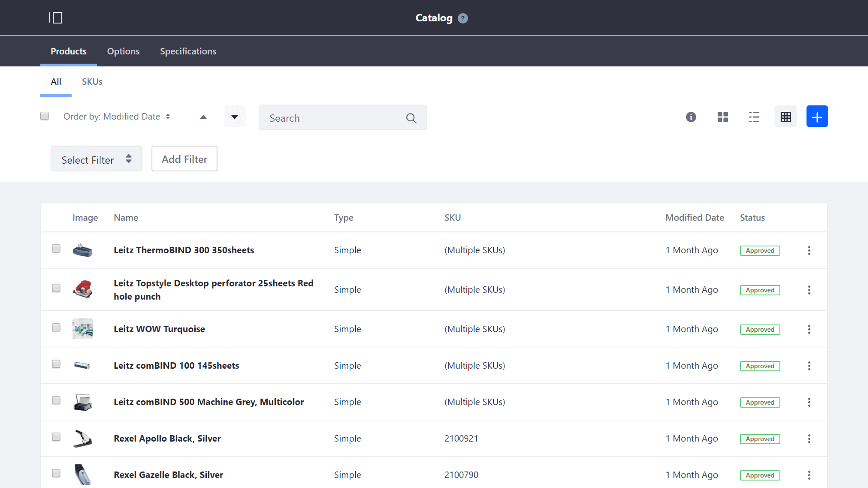Open the Order by Modified Date dropdown
The width and height of the screenshot is (868, 488).
(x=117, y=117)
